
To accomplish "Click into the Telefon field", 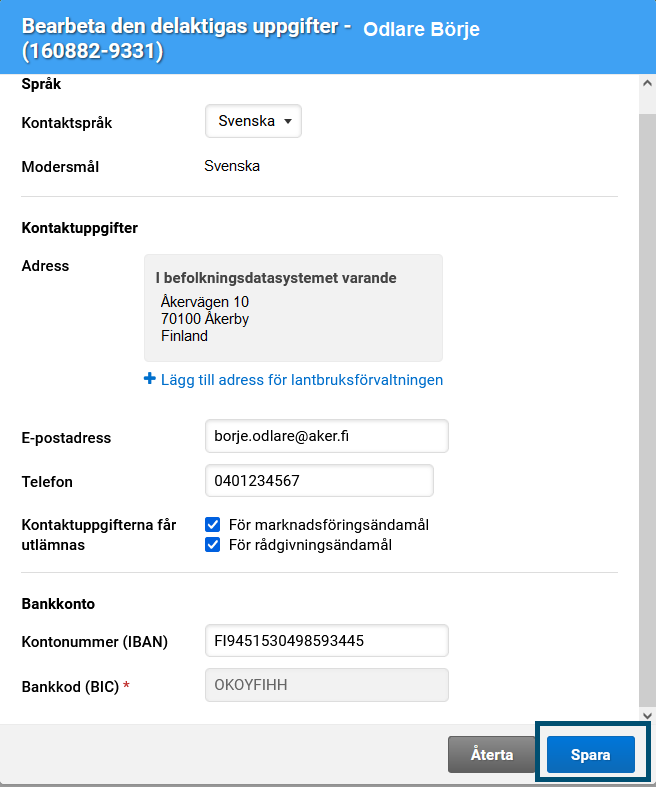I will point(318,481).
